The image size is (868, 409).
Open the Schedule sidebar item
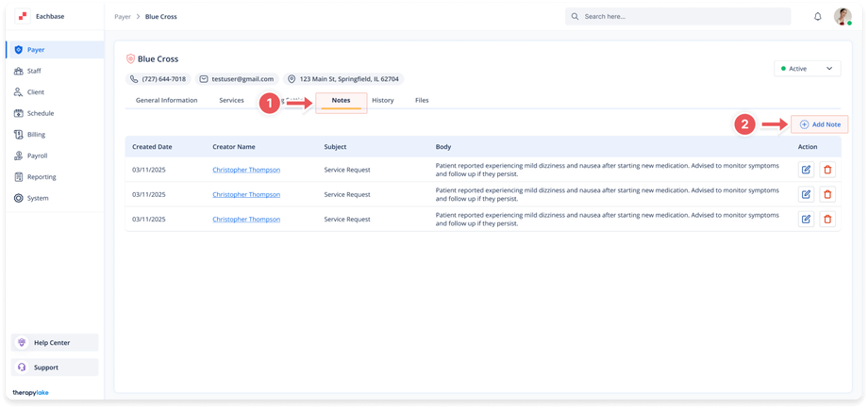40,113
